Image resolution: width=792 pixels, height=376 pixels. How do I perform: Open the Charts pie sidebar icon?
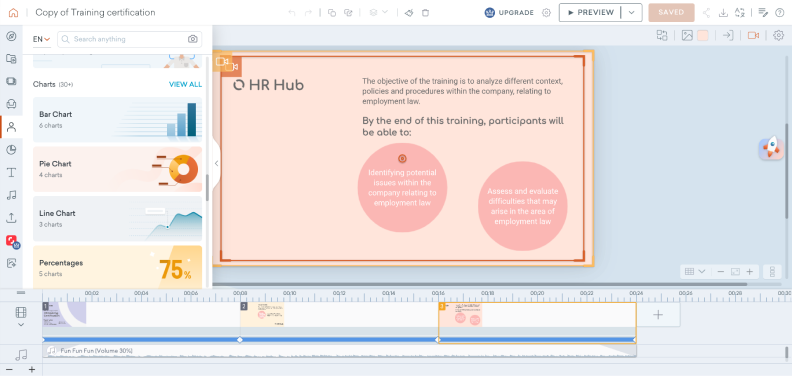pyautogui.click(x=11, y=150)
